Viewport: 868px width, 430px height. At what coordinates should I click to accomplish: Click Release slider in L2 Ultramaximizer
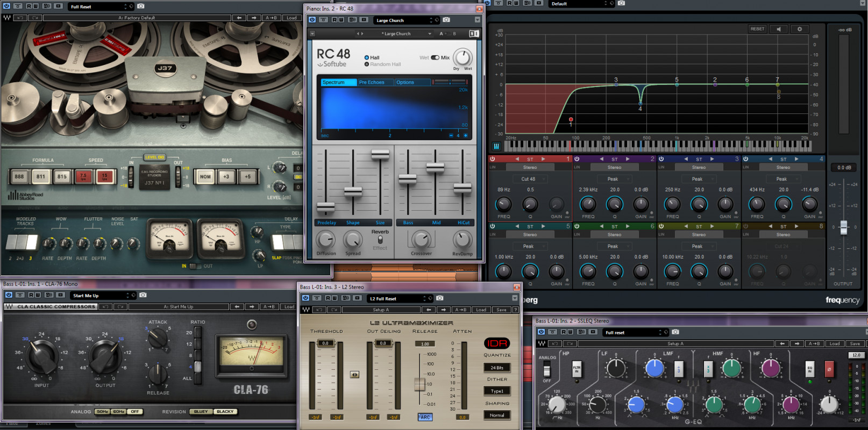point(419,384)
